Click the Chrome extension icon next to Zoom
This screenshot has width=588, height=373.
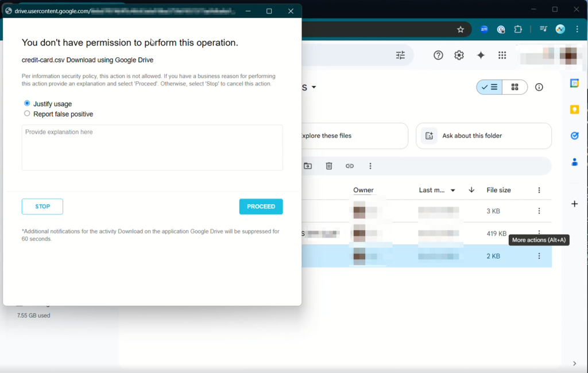pos(501,29)
